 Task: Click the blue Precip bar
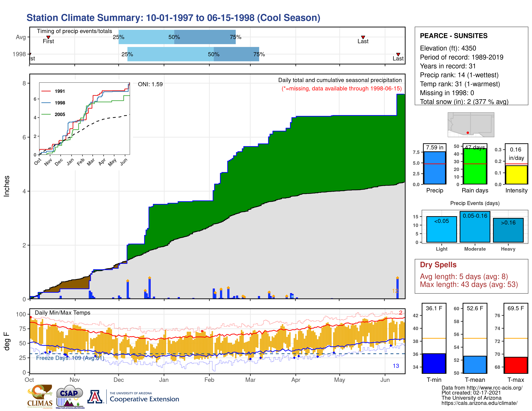(435, 168)
